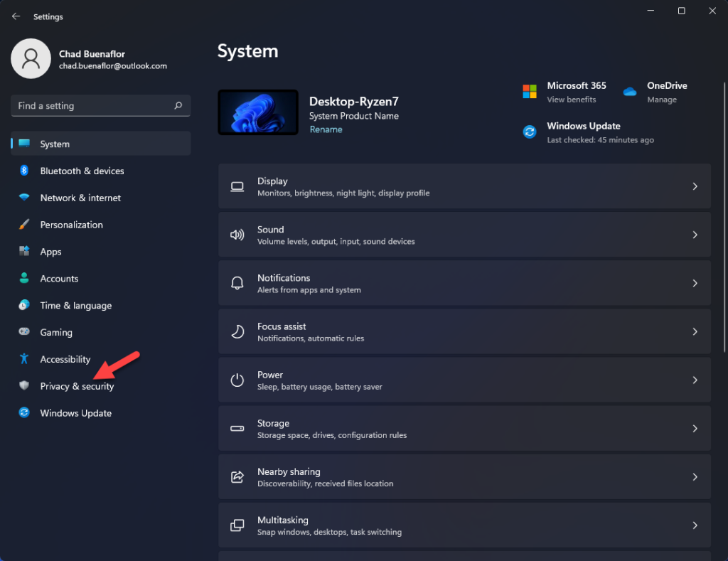Go to Personalization settings

tap(101, 224)
